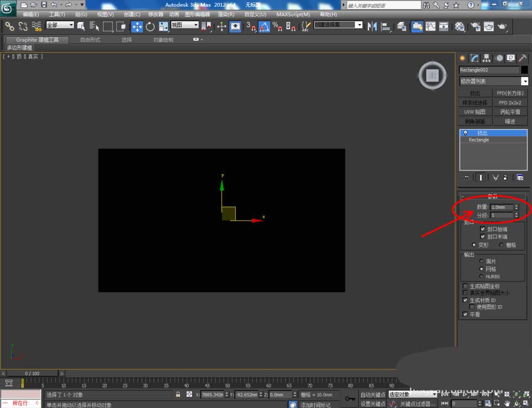532x408 pixels.
Task: Activate Select Object tool
Action: (81, 26)
